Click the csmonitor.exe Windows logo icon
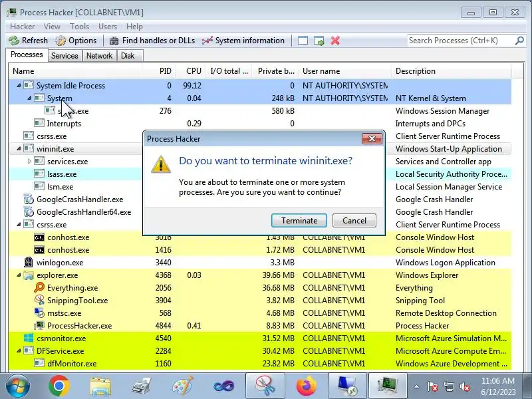This screenshot has height=399, width=532. (x=29, y=338)
